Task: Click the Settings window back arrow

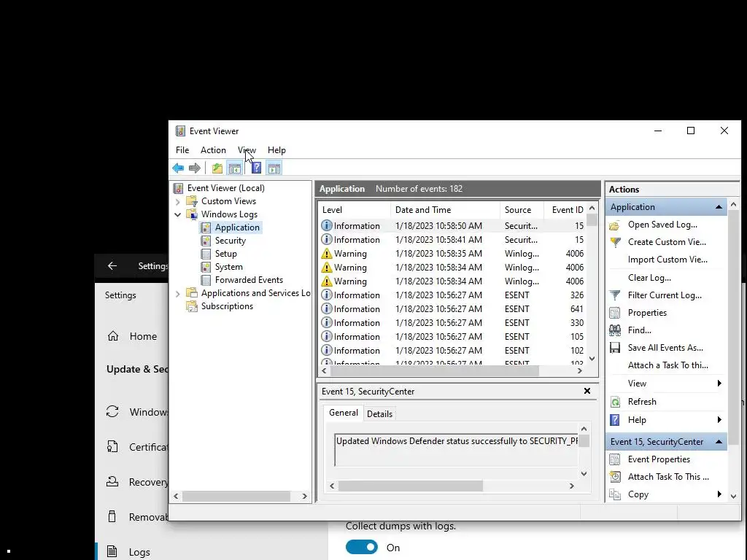Action: (x=112, y=266)
